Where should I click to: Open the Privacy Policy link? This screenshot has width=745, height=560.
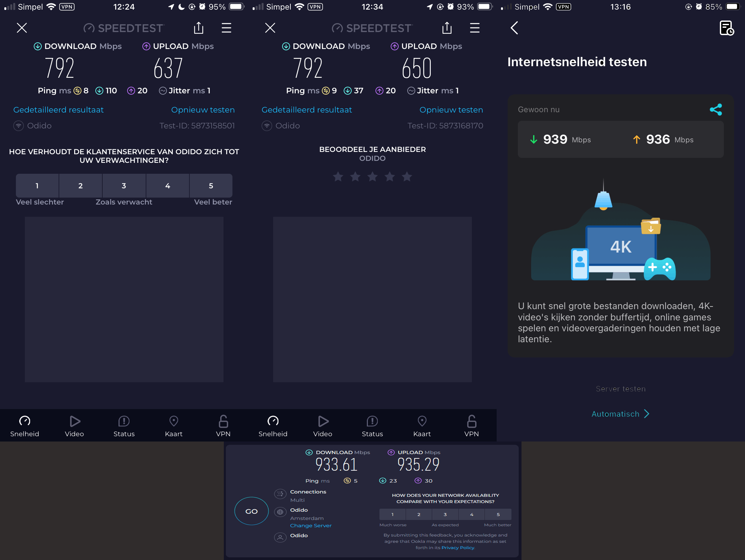pyautogui.click(x=458, y=547)
